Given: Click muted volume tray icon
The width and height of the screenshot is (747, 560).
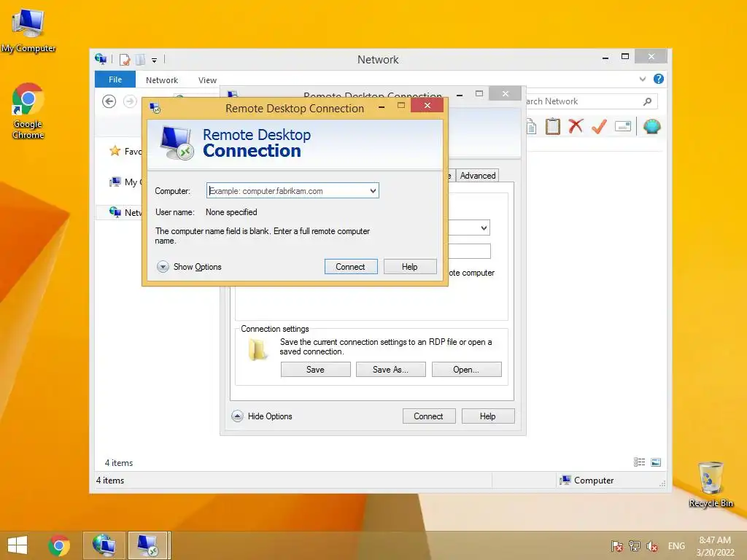Looking at the screenshot, I should [x=652, y=546].
